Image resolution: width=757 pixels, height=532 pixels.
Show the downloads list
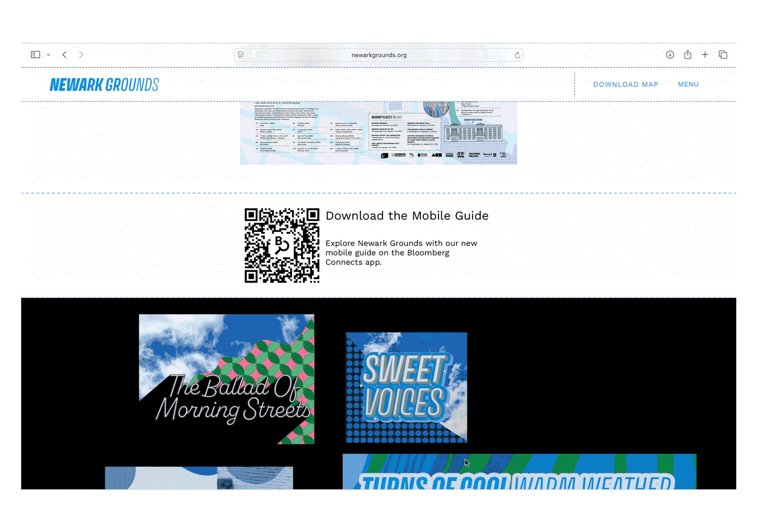pos(670,55)
